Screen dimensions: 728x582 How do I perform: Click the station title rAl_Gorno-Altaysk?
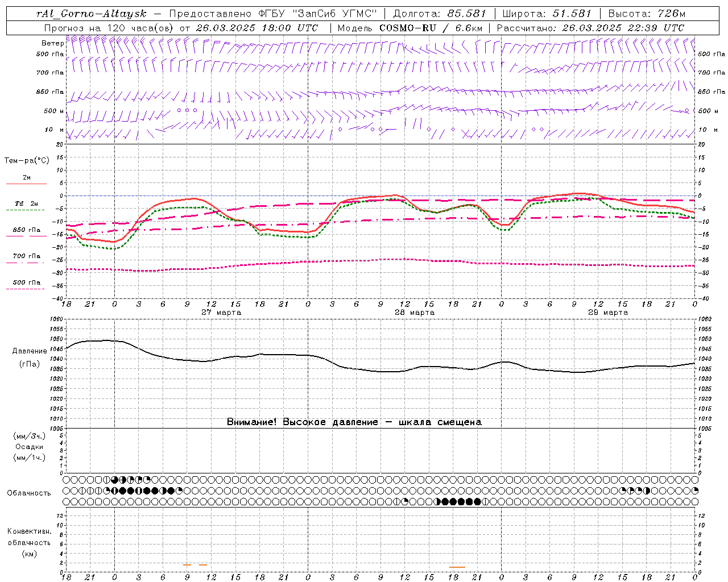tap(92, 14)
